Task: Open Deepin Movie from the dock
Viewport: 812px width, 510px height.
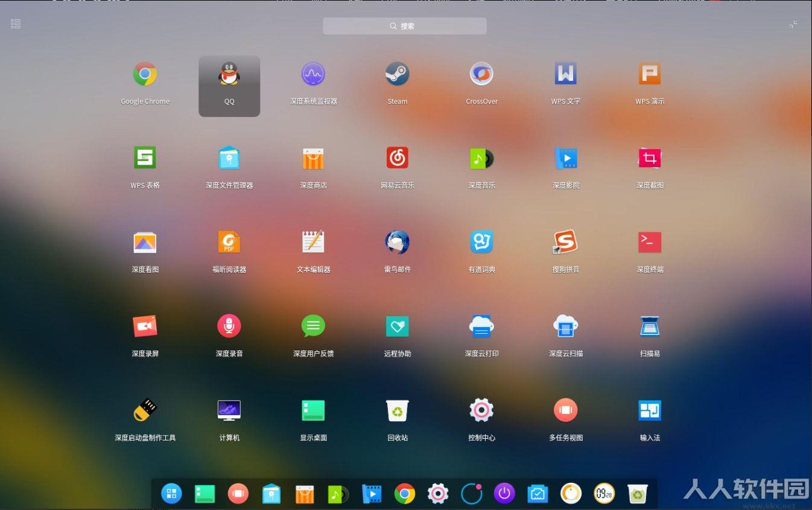Action: coord(372,494)
